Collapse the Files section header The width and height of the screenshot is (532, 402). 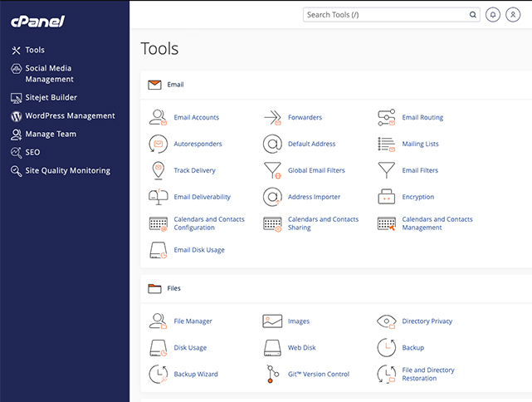[173, 288]
